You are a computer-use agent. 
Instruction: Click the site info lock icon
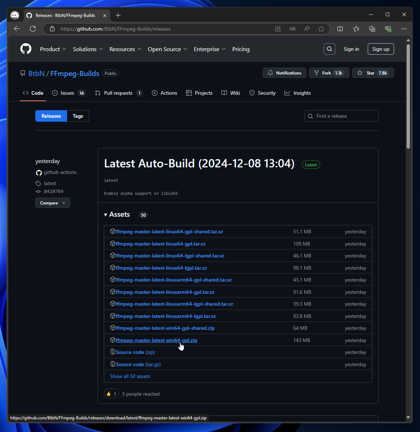52,29
